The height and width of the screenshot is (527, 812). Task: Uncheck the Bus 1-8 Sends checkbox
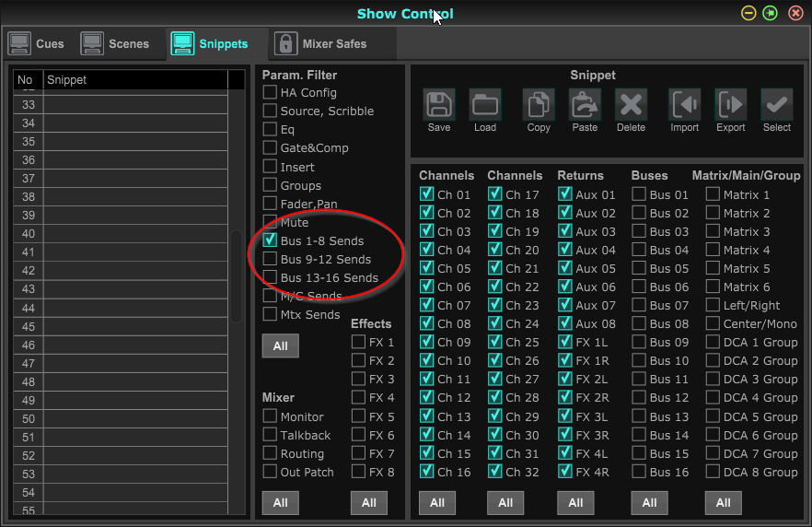pyautogui.click(x=270, y=240)
